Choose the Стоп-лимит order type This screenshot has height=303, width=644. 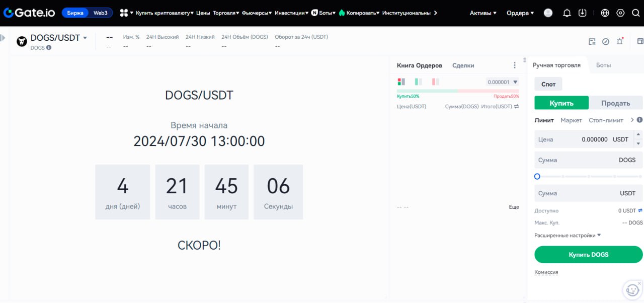606,120
